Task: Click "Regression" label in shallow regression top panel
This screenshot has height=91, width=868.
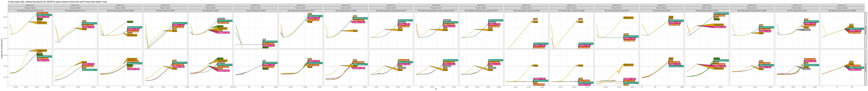Action: [x=628, y=18]
